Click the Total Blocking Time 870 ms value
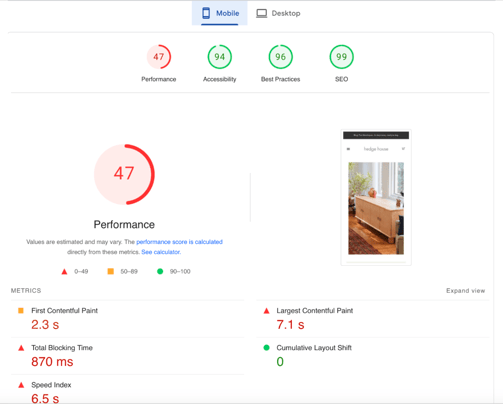The image size is (503, 404). pyautogui.click(x=52, y=362)
